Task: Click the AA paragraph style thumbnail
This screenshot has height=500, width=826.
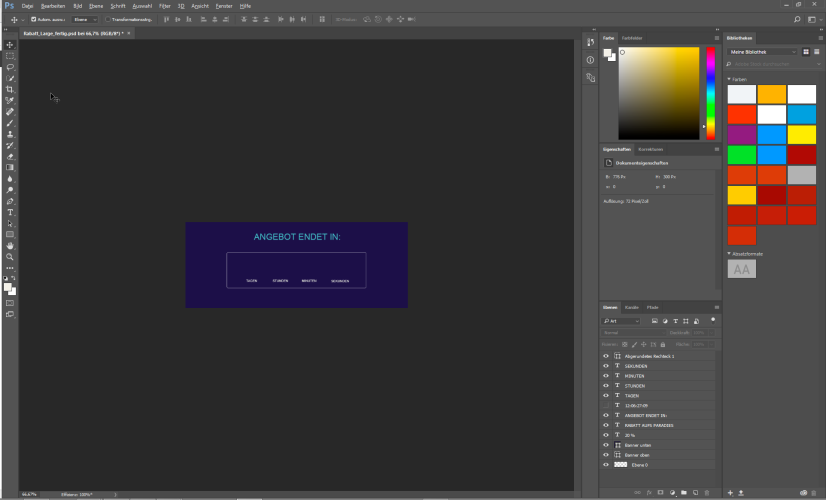Action: tap(742, 269)
